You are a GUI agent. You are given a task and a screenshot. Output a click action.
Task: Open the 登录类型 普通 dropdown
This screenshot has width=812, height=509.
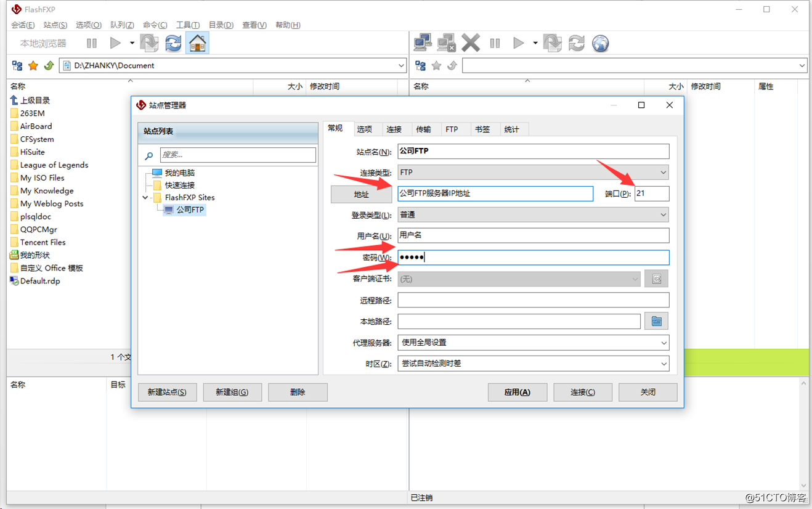tap(534, 215)
